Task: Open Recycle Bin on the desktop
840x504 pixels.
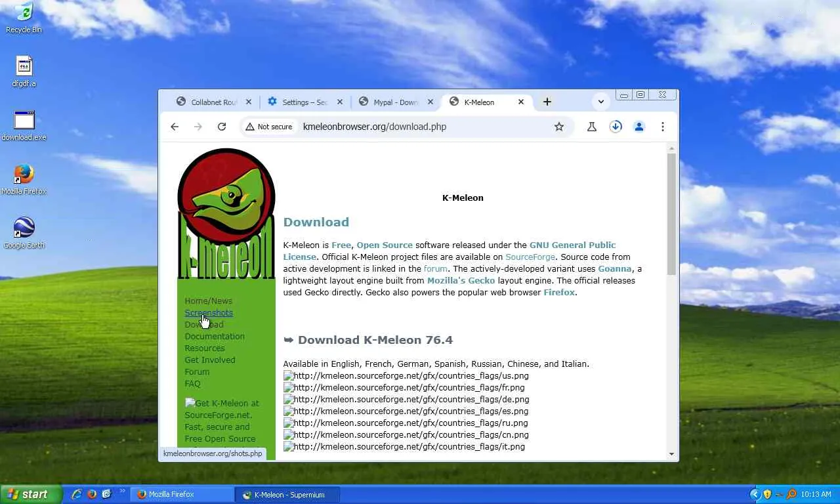Action: tap(24, 18)
